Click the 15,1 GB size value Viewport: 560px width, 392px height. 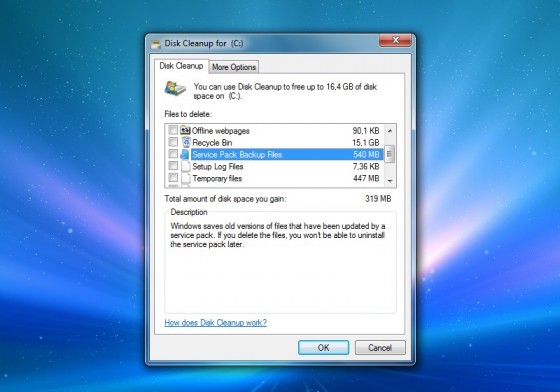366,143
